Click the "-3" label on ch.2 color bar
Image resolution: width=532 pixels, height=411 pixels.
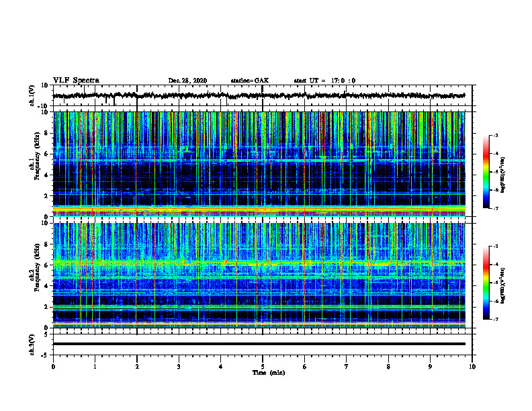tap(495, 246)
